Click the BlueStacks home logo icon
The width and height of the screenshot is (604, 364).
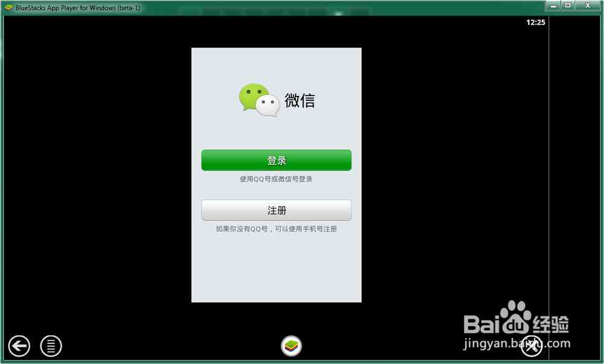(291, 346)
